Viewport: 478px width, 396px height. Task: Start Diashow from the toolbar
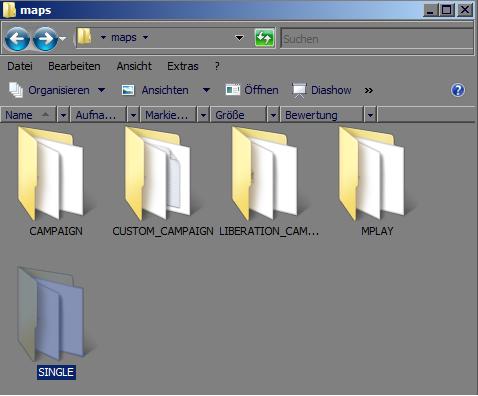(322, 90)
